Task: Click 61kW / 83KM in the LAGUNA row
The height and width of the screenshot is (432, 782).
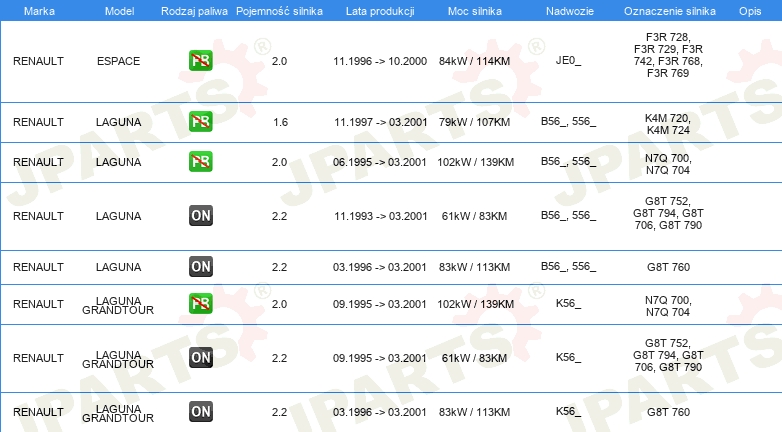Action: pos(474,216)
